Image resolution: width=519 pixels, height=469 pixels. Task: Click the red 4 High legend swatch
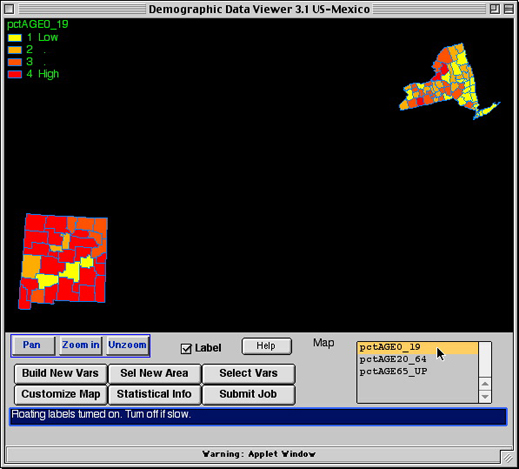[x=15, y=74]
